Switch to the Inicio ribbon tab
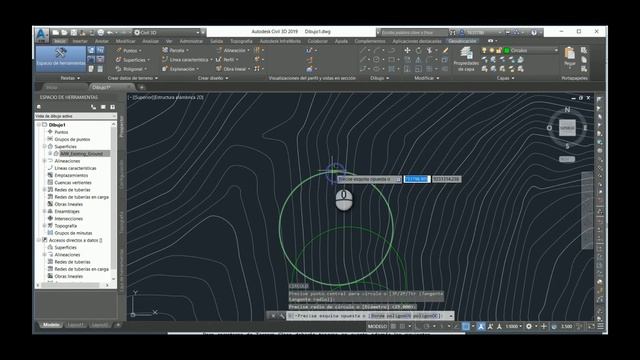This screenshot has width=640, height=360. click(x=60, y=41)
